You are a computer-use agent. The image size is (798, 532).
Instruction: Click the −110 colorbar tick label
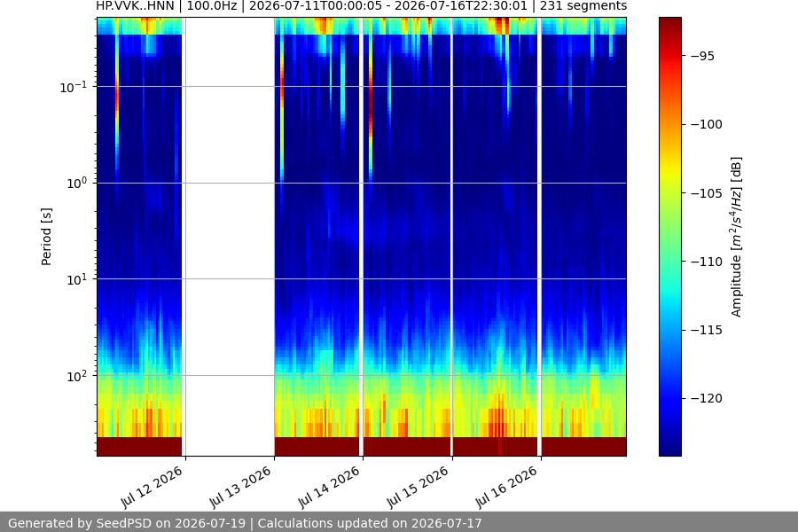coord(707,262)
